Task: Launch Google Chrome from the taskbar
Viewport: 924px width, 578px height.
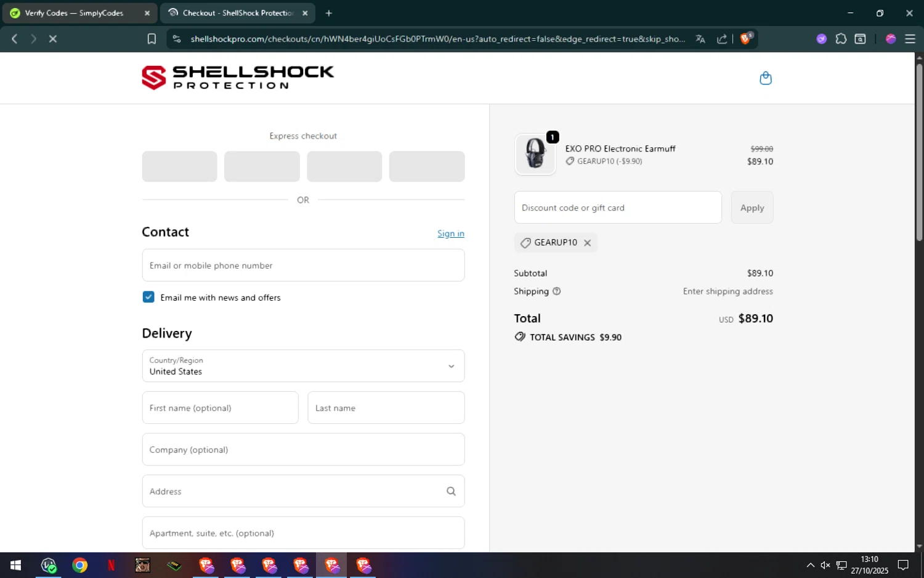Action: pyautogui.click(x=79, y=565)
